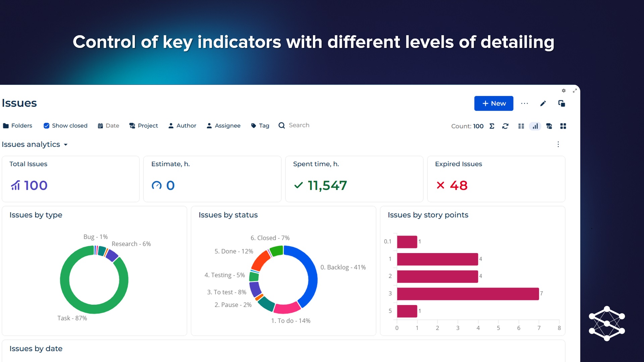
Task: Click the refresh icon next to Count
Action: [505, 126]
